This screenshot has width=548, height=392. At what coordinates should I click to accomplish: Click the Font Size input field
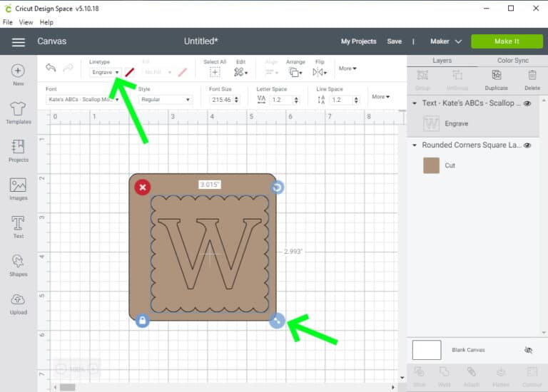click(x=221, y=100)
